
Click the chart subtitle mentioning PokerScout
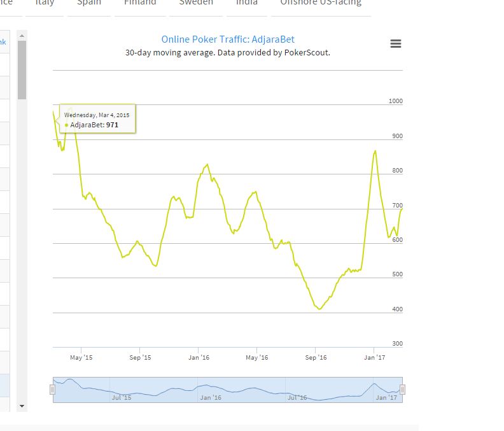click(x=228, y=53)
